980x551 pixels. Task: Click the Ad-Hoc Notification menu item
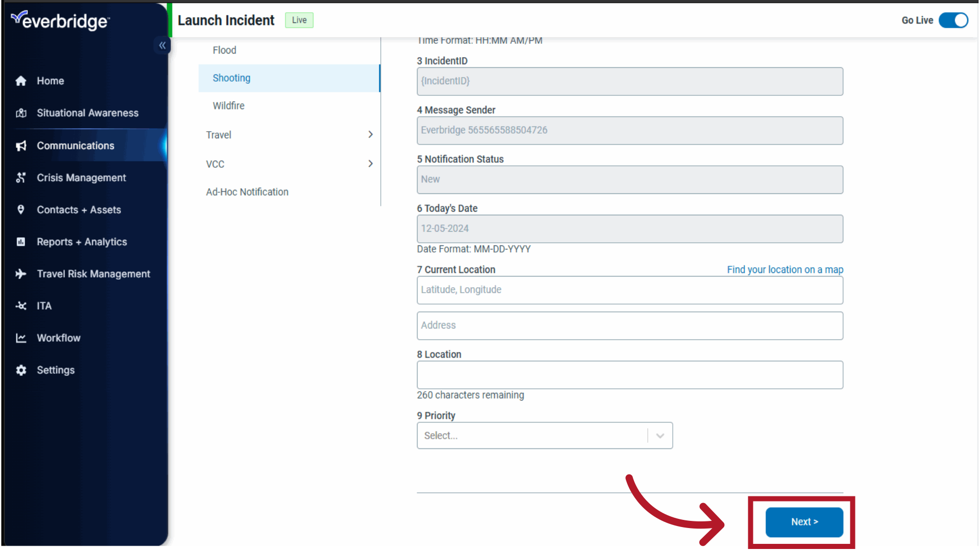247,191
